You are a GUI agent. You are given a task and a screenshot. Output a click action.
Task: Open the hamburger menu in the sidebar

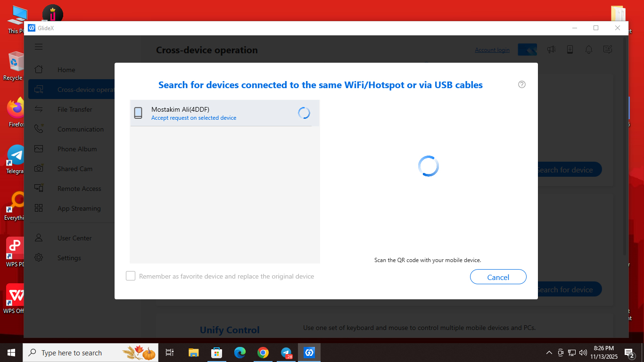click(x=39, y=47)
